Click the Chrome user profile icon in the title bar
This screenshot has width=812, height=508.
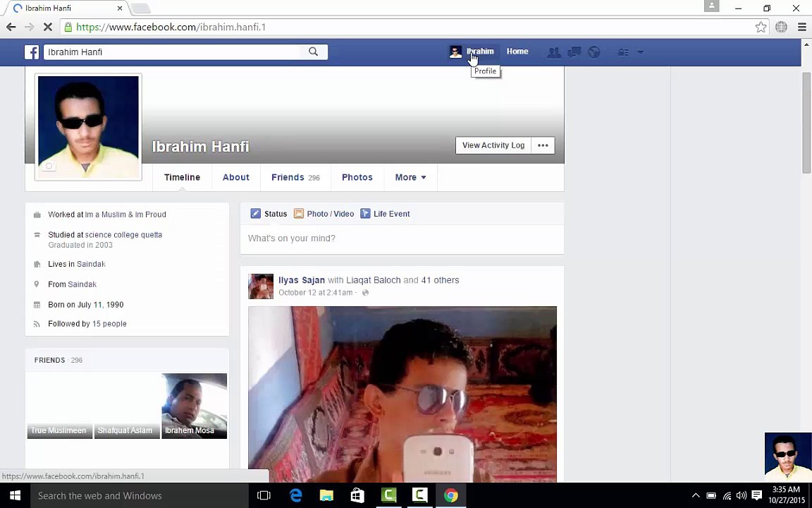[x=711, y=6]
